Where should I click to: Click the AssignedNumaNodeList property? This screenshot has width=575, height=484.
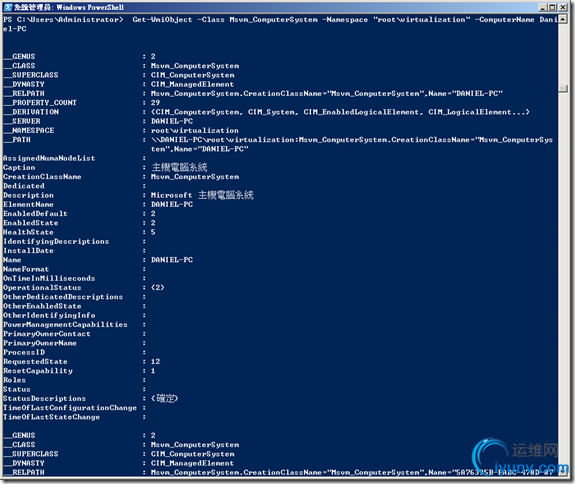49,158
